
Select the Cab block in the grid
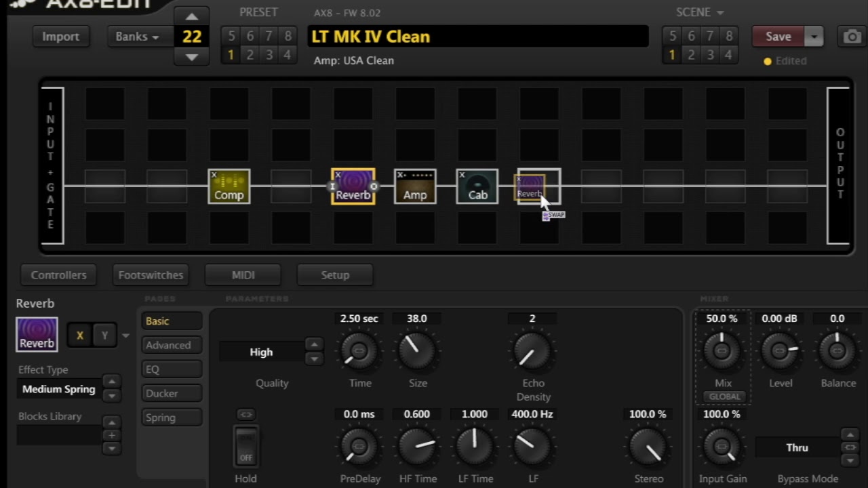pyautogui.click(x=477, y=186)
